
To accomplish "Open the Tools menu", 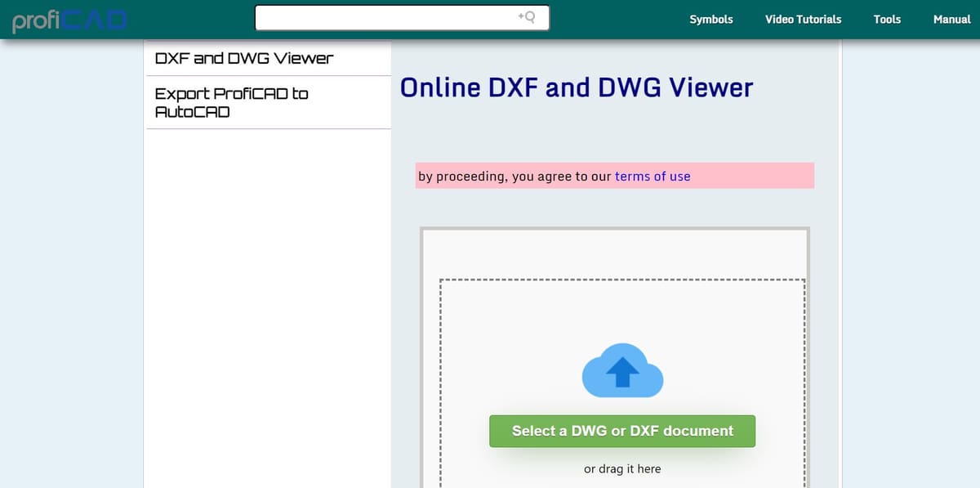I will [x=887, y=20].
